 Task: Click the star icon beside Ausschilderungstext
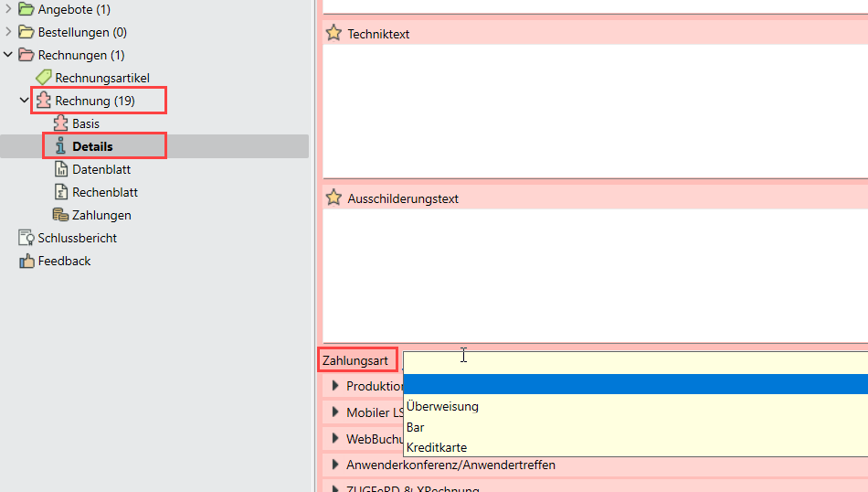[333, 198]
